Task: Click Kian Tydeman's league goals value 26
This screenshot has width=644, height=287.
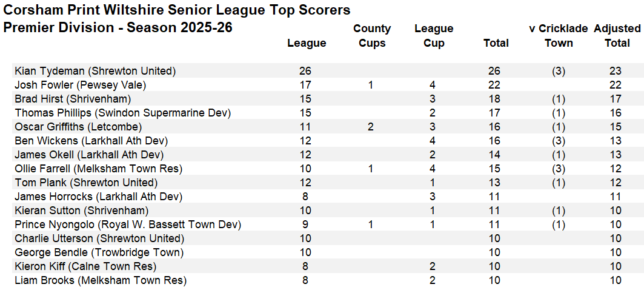Action: [x=306, y=71]
